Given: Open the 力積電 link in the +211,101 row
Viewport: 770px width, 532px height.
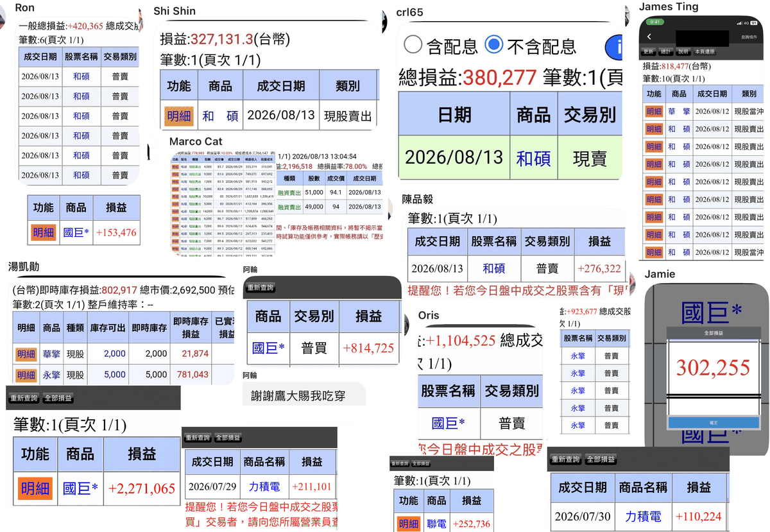Looking at the screenshot, I should coord(263,486).
